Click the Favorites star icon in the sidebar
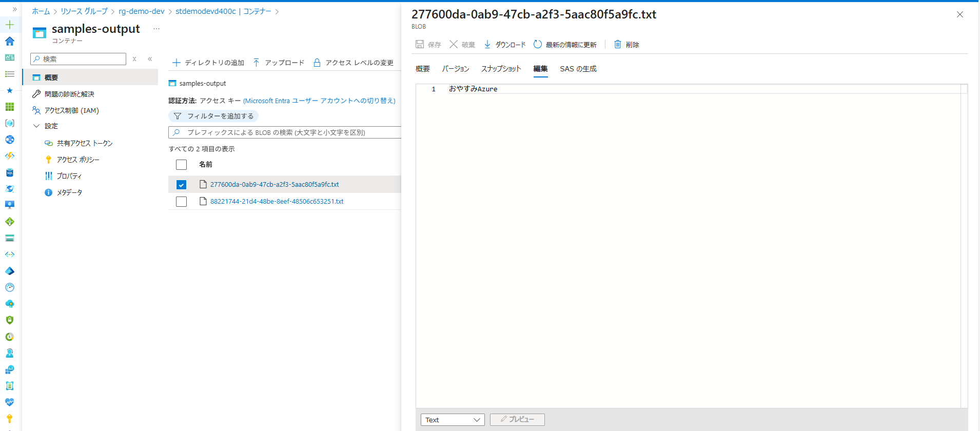The height and width of the screenshot is (431, 980). pos(10,90)
